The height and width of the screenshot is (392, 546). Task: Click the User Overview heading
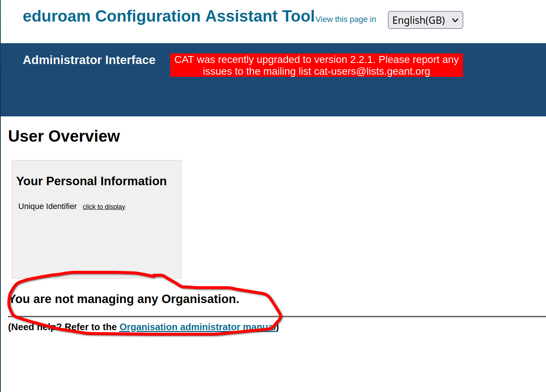tap(64, 136)
